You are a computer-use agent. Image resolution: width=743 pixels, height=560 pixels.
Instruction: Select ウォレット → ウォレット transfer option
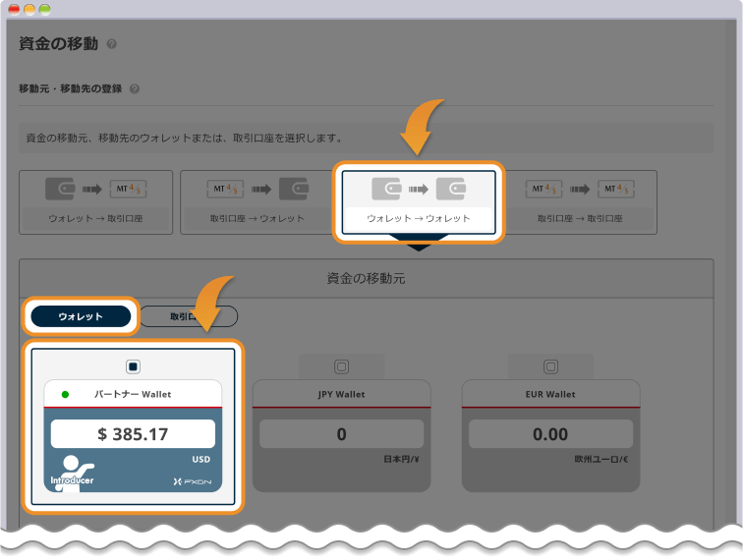[x=419, y=202]
